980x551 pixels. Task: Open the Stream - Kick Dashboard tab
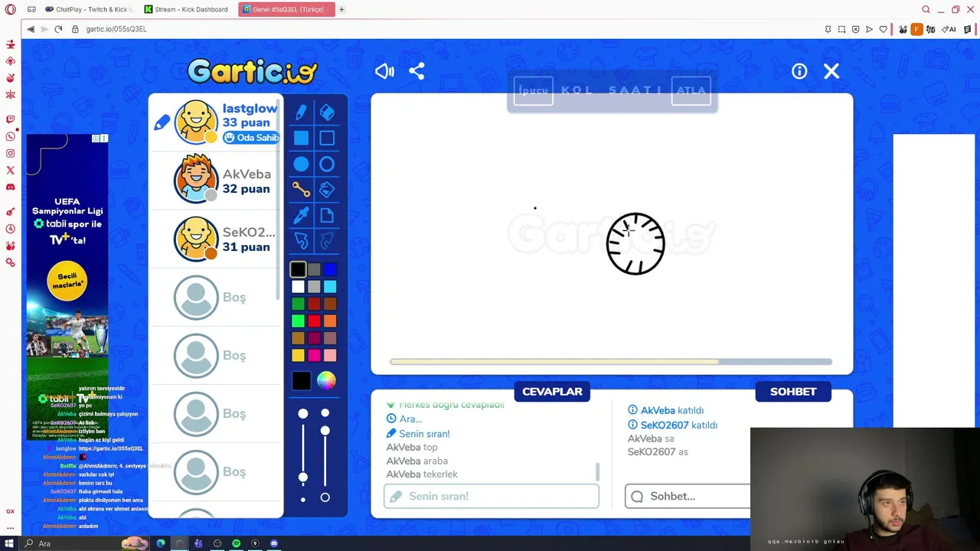[188, 9]
